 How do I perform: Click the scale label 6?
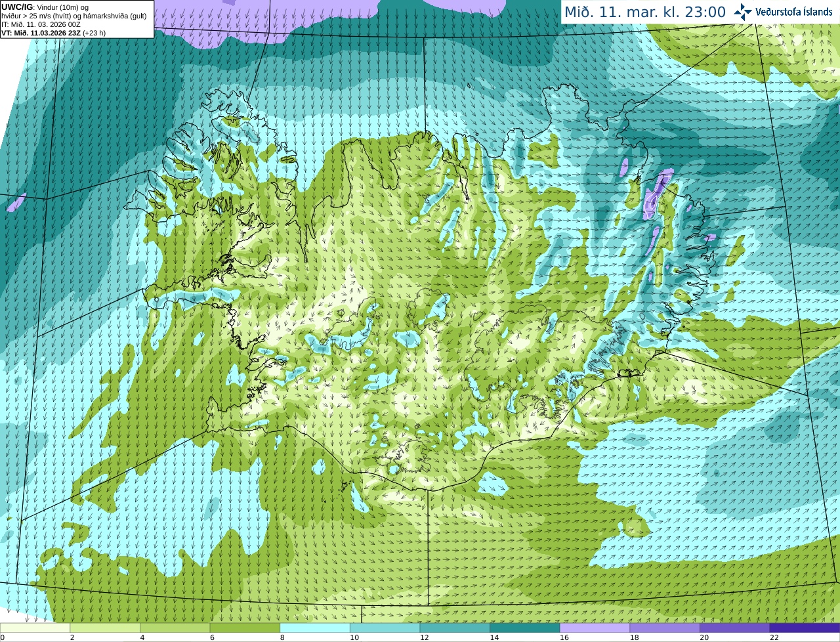click(x=213, y=637)
